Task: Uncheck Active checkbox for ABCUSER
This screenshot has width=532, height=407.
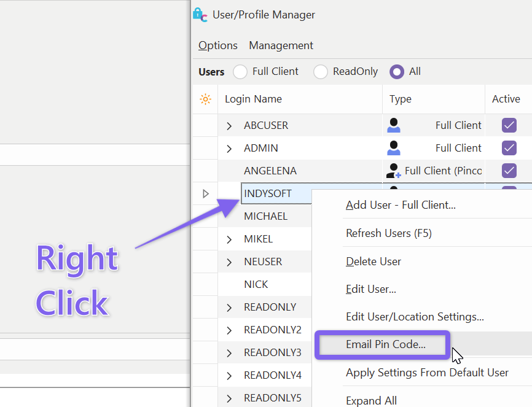Action: [509, 125]
